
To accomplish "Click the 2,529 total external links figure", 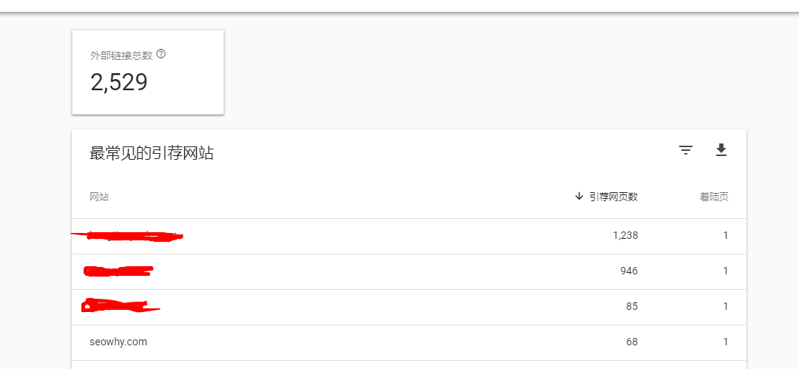I will [119, 82].
